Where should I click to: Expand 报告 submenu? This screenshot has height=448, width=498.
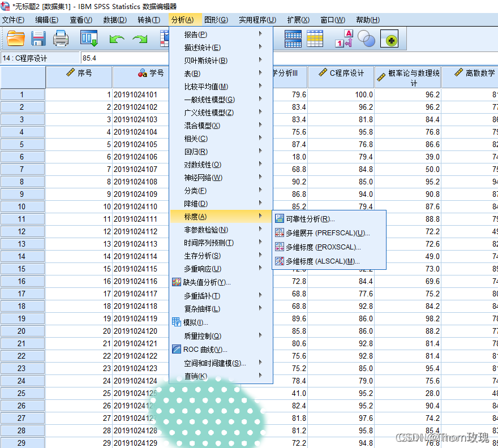(221, 35)
